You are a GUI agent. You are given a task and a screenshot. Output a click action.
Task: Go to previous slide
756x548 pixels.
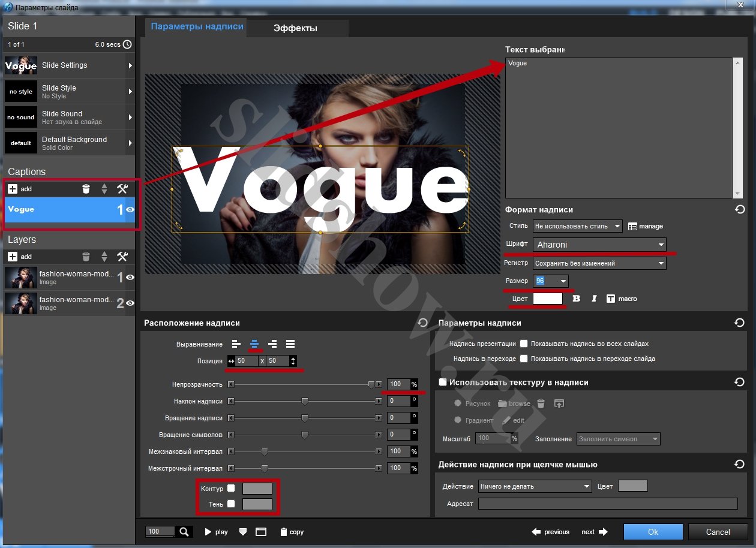(x=550, y=532)
